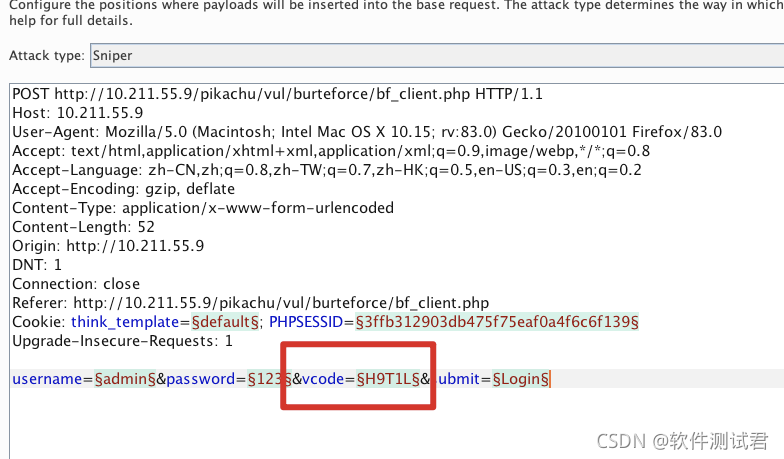Click the Content-Type header line
Viewport: 784px width, 459px height.
pos(203,208)
